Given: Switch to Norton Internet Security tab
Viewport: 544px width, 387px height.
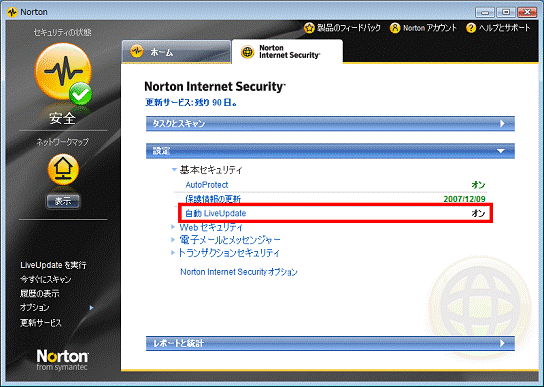Looking at the screenshot, I should [287, 52].
